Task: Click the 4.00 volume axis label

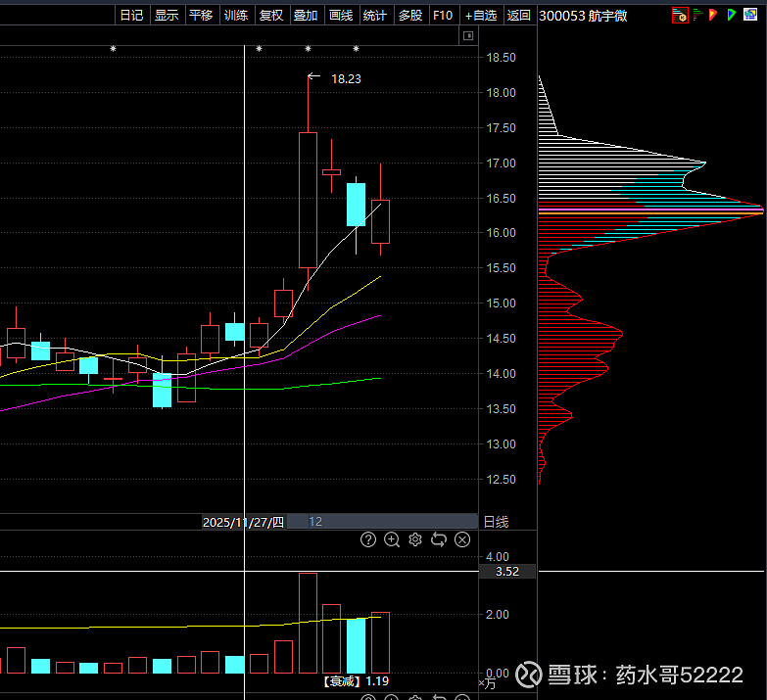Action: pyautogui.click(x=498, y=557)
